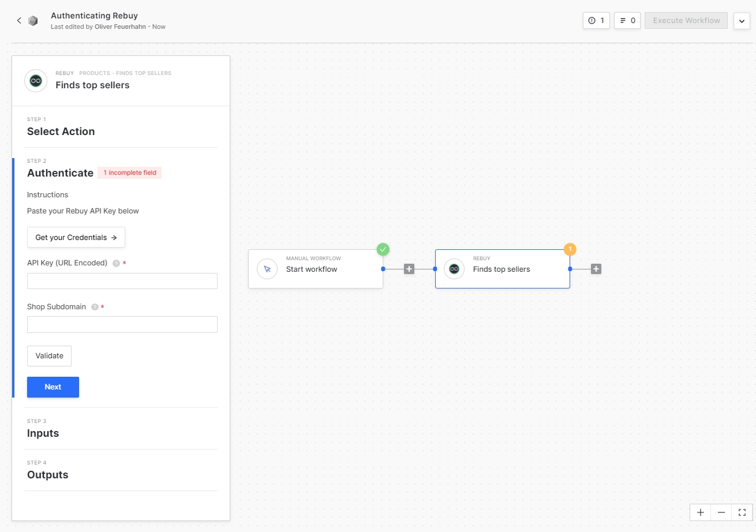Focus the API Key (URL Encoded) field
Viewport: 756px width, 532px height.
coord(122,281)
